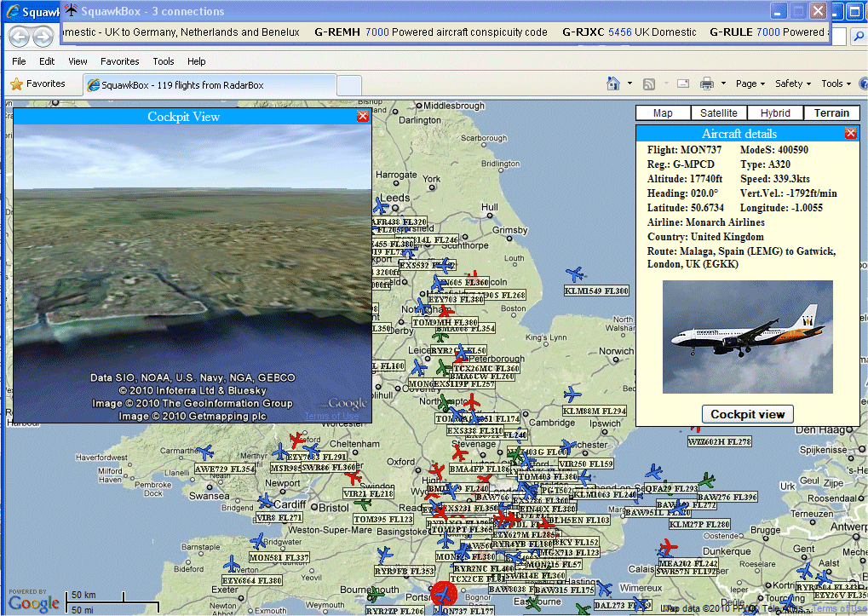868x616 pixels.
Task: Close the Cockpit View panel
Action: 363,116
